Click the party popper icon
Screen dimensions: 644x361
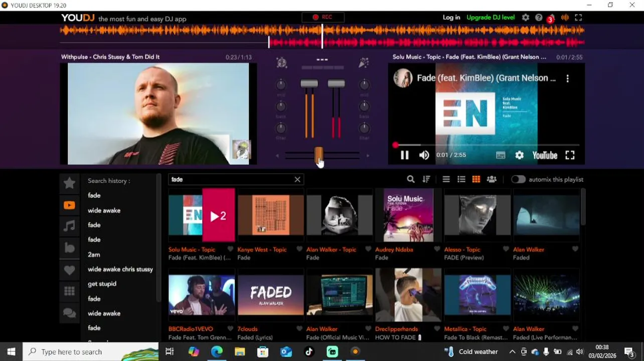[x=364, y=63]
